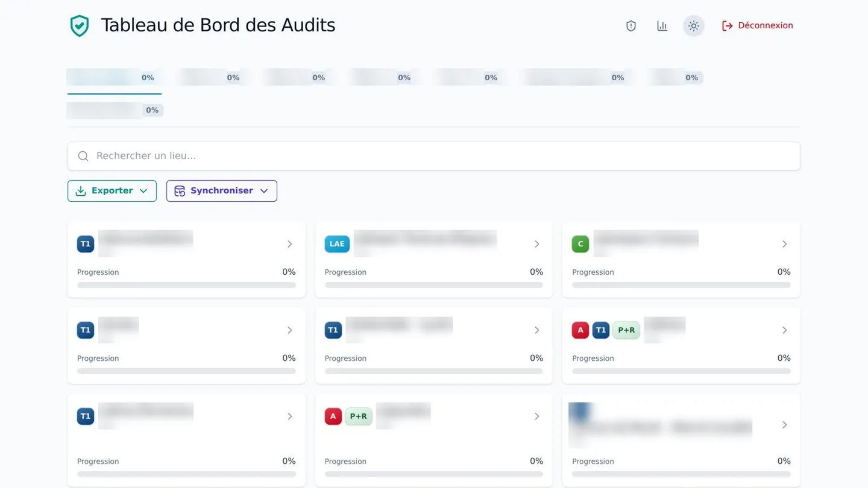Image resolution: width=868 pixels, height=488 pixels.
Task: Open the shield alert icon in the header
Action: tap(631, 26)
